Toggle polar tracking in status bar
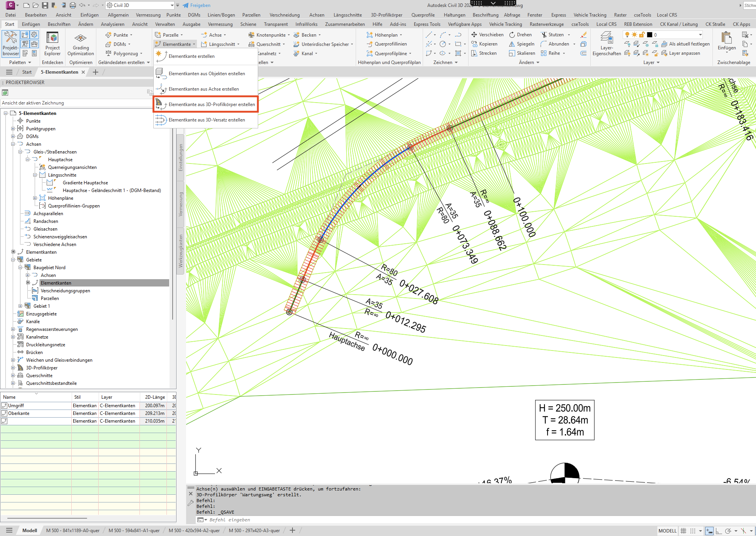Image resolution: width=756 pixels, height=536 pixels. [x=728, y=531]
